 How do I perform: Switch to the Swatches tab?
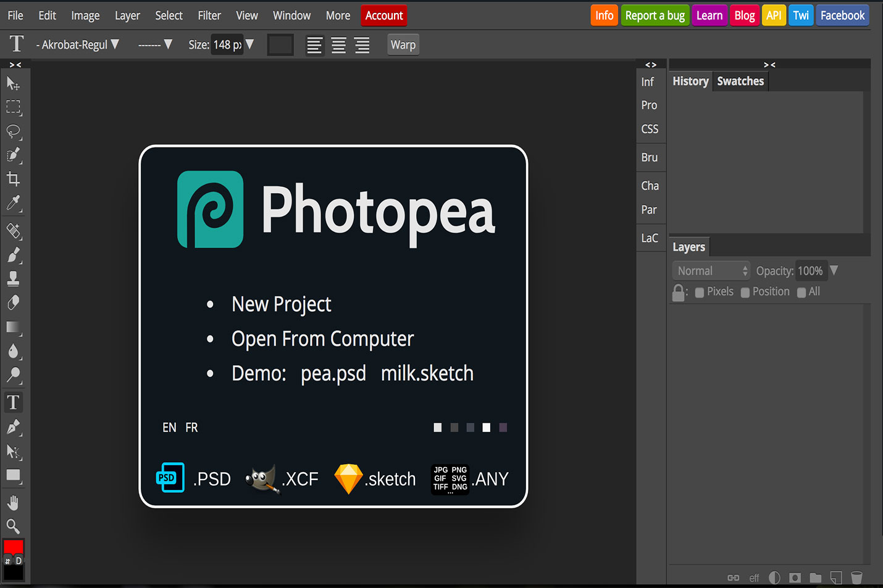pos(740,81)
